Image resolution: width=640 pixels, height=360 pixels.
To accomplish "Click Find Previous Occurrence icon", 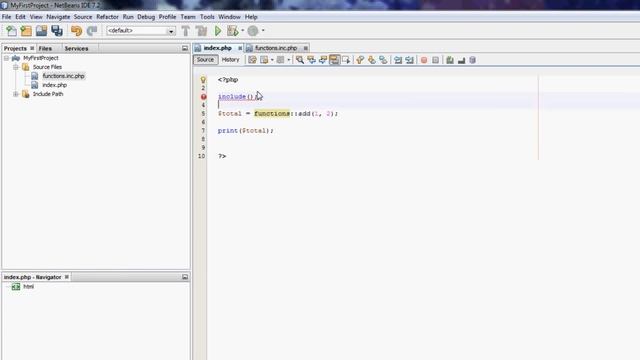I will point(311,60).
